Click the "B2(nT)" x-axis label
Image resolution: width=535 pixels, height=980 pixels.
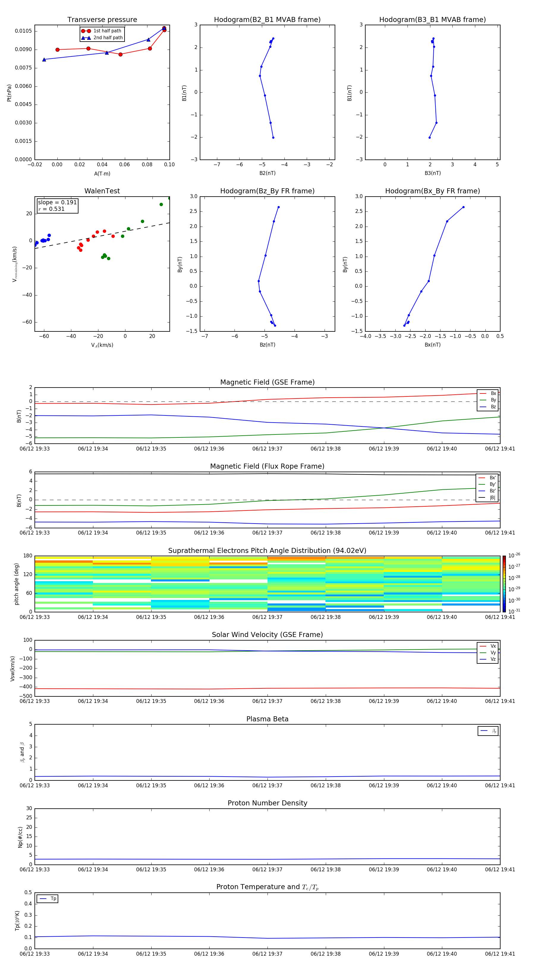(267, 173)
